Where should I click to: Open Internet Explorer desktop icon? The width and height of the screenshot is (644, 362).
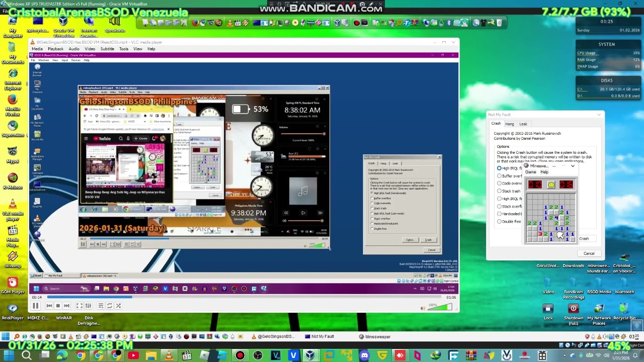click(x=13, y=79)
